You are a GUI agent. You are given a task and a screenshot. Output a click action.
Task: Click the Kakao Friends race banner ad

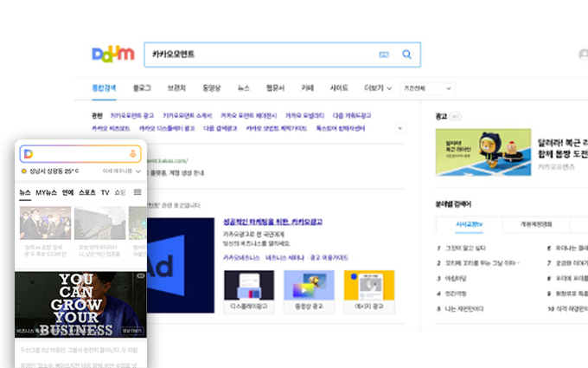(x=483, y=152)
